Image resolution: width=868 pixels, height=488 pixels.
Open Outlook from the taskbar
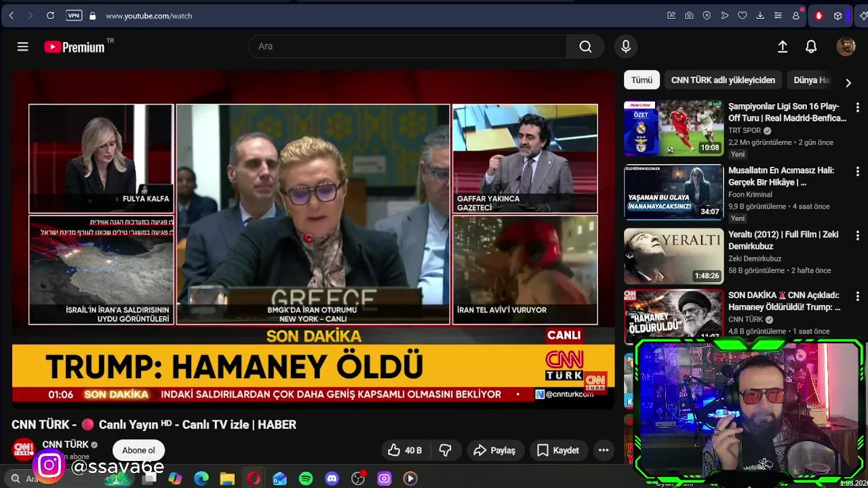point(279,479)
